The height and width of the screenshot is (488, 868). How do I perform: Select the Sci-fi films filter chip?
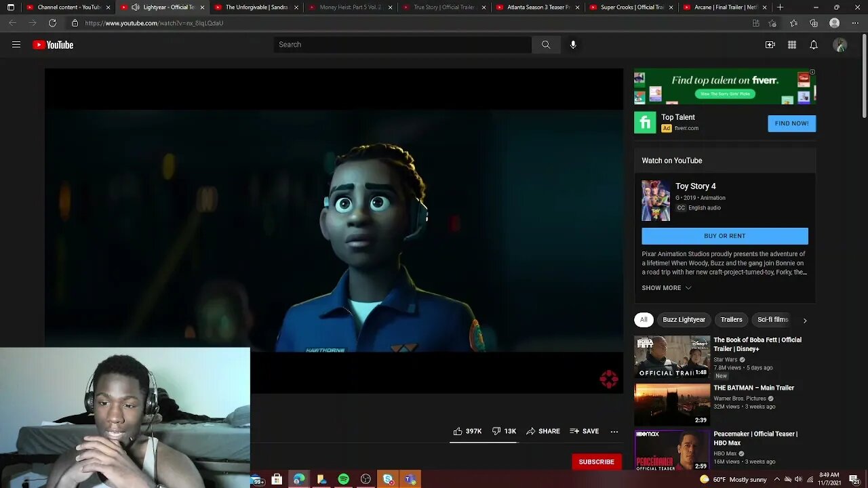click(x=772, y=320)
